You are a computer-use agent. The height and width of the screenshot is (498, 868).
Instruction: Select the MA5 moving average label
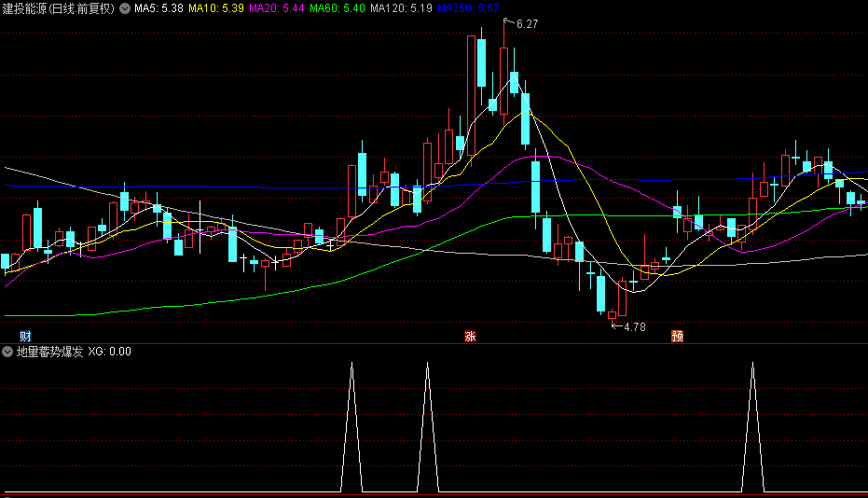click(x=158, y=8)
